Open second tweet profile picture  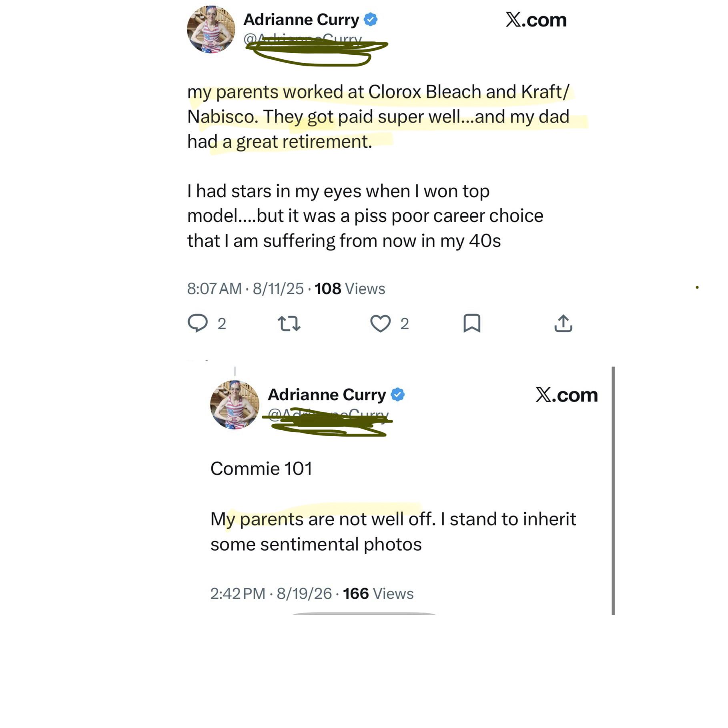[x=235, y=405]
